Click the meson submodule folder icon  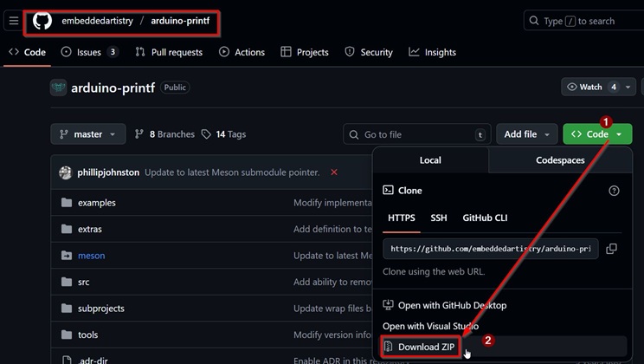click(x=67, y=255)
